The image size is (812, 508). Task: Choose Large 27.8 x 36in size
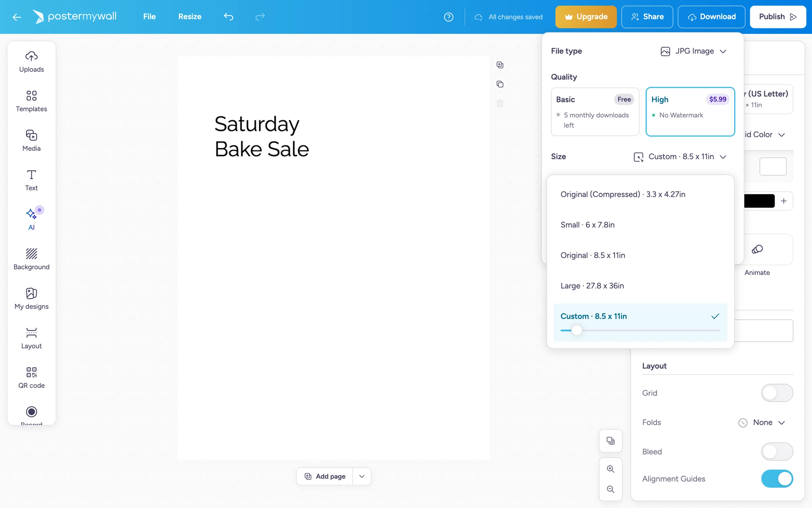640,285
